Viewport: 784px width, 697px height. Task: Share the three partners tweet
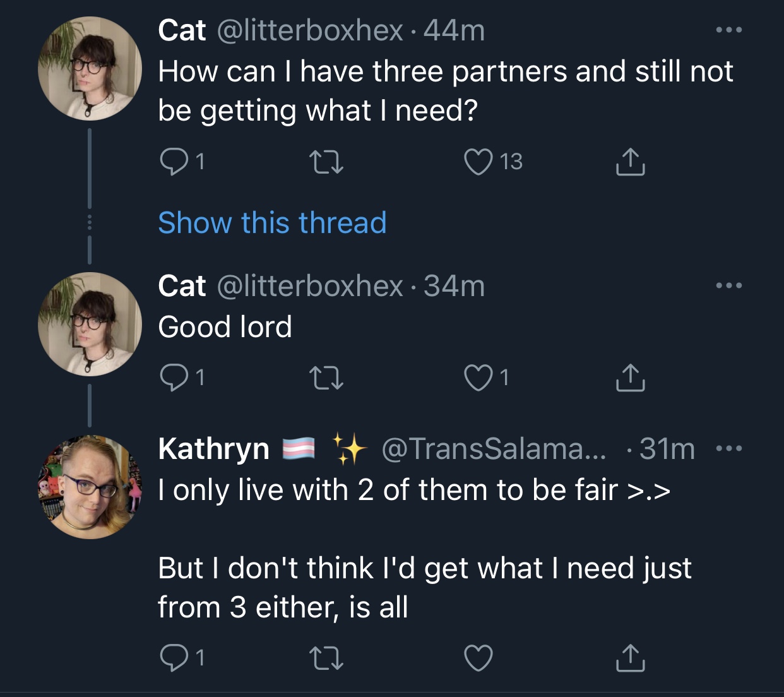coord(629,162)
